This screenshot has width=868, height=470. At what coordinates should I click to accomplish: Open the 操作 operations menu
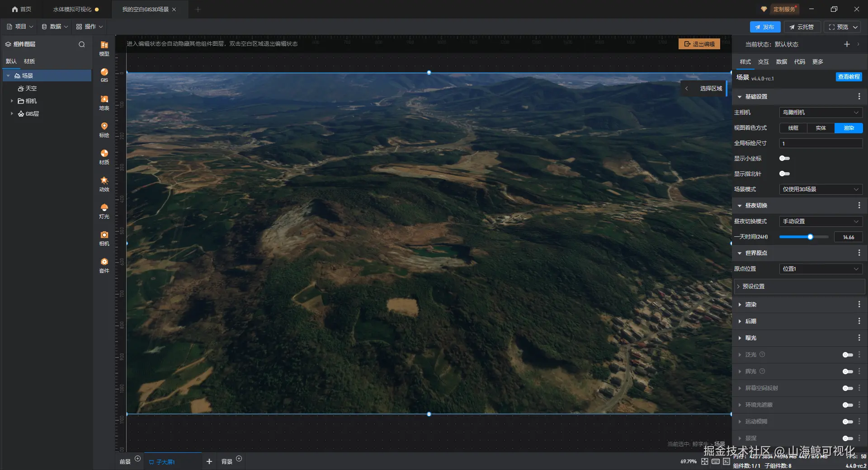(90, 27)
